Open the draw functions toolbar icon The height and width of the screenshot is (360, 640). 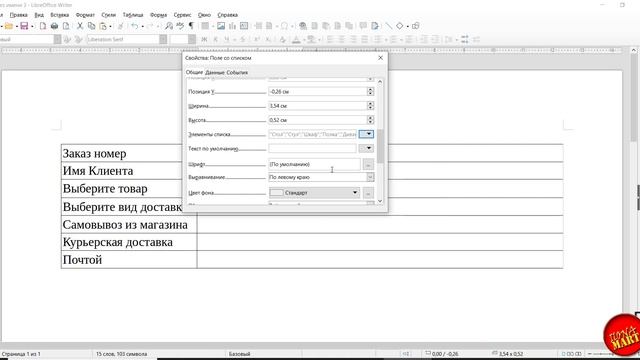(416, 26)
